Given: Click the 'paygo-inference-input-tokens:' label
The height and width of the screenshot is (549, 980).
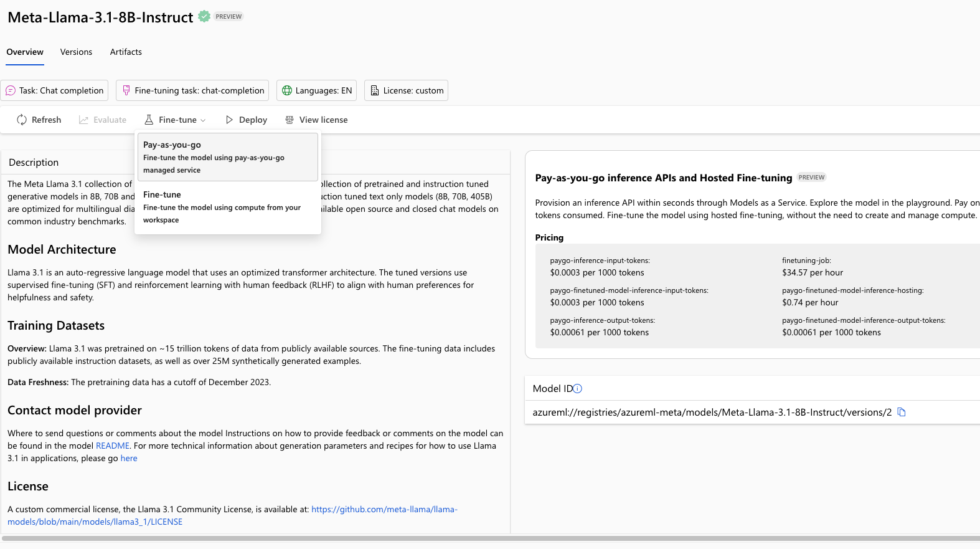Looking at the screenshot, I should coord(600,260).
